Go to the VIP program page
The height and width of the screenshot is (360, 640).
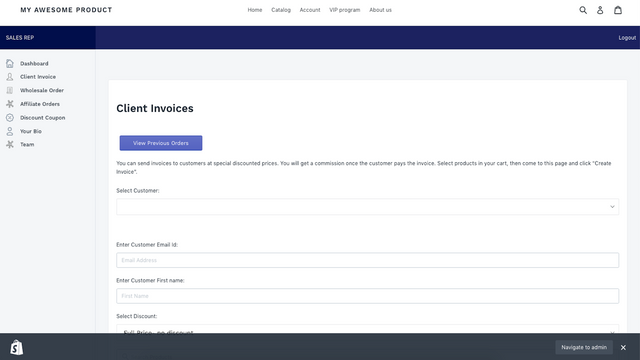pyautogui.click(x=344, y=10)
